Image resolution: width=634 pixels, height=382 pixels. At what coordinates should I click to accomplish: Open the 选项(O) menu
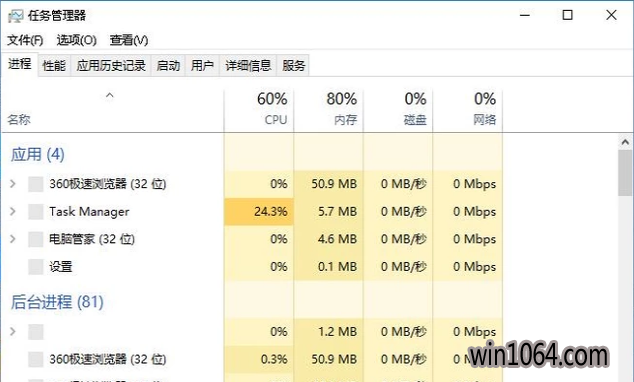pos(76,40)
